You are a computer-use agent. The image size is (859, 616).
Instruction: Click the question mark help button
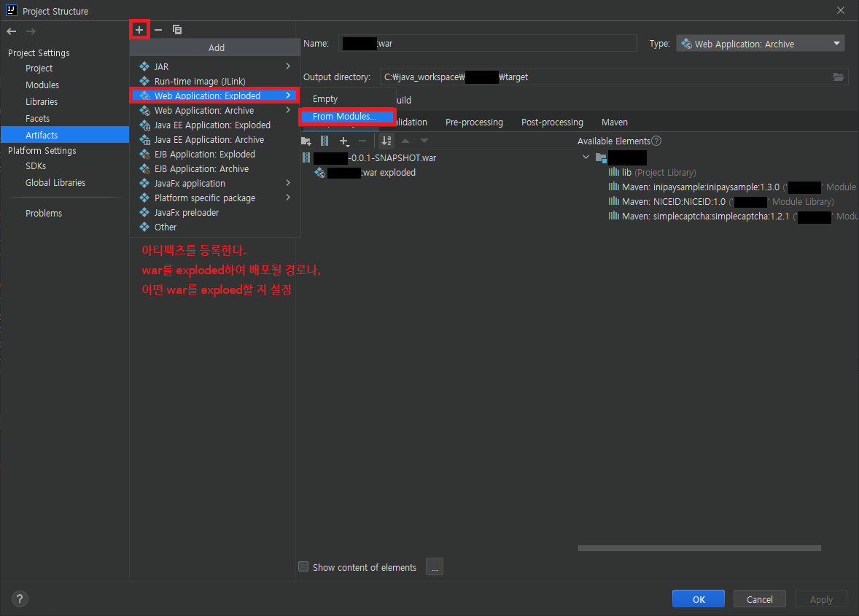tap(20, 599)
